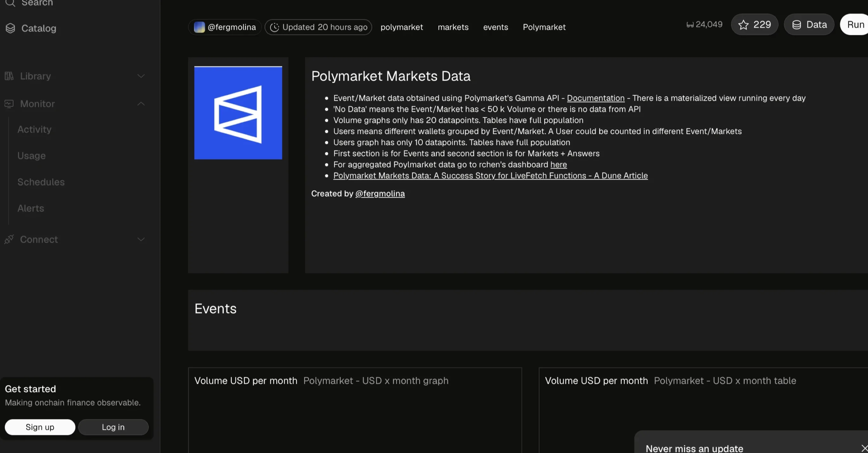
Task: Click the Get started heading
Action: click(30, 389)
